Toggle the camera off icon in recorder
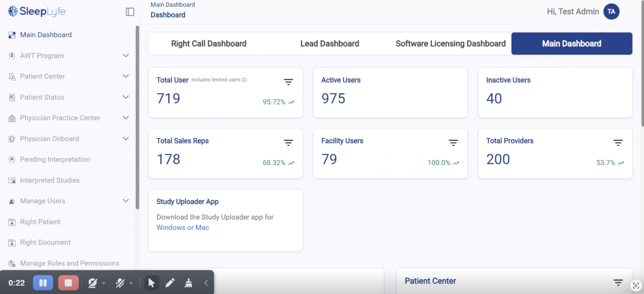 coord(93,283)
